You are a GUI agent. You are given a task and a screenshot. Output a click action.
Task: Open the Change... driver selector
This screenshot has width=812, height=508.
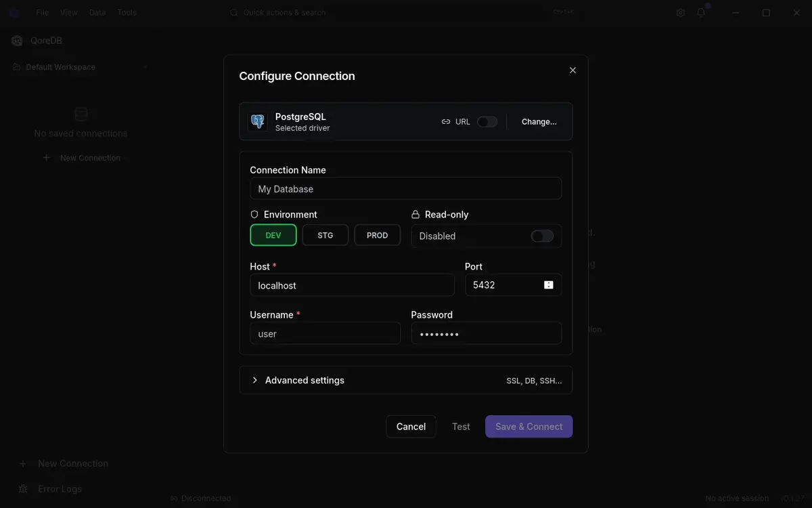[x=539, y=122]
